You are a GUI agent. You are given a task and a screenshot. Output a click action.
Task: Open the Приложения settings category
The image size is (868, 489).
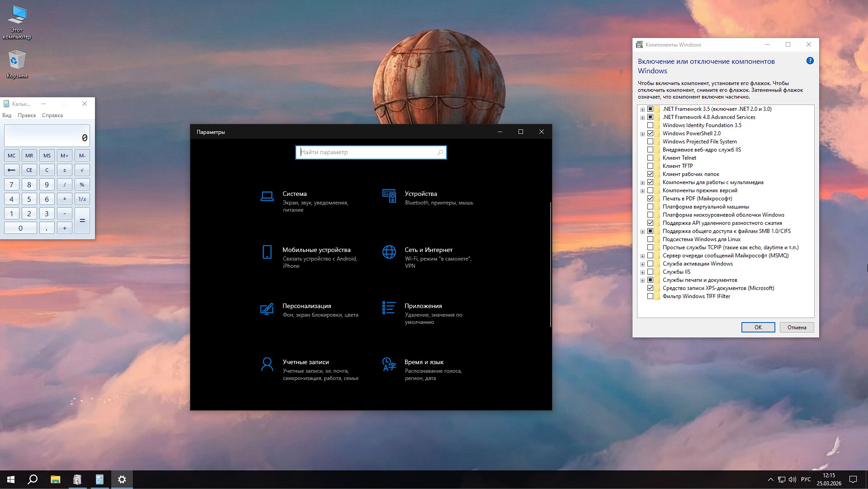pyautogui.click(x=423, y=305)
